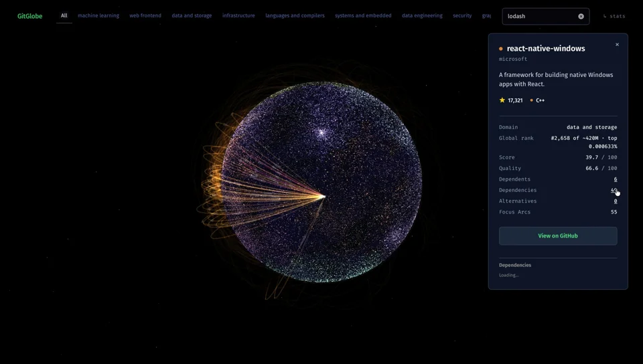This screenshot has height=364, width=643.
Task: Switch to the security tab
Action: (462, 15)
